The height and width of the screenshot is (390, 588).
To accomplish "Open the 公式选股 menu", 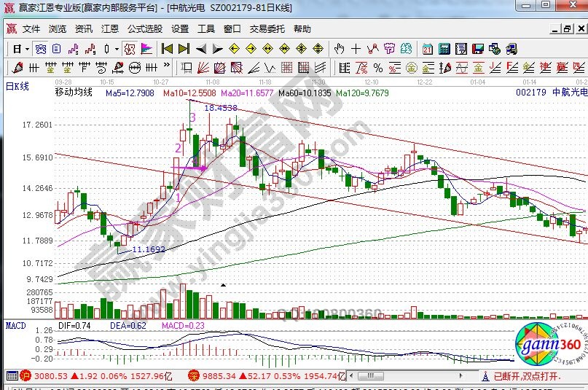I will coord(145,29).
